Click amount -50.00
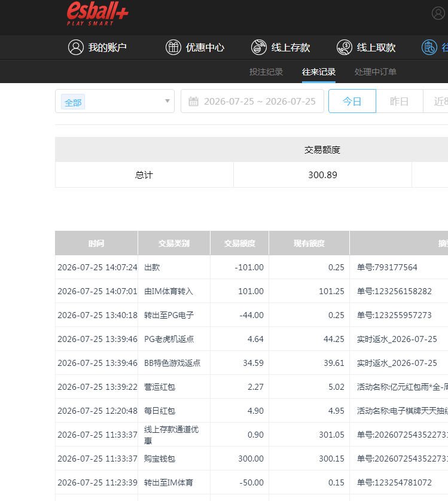The width and height of the screenshot is (448, 501). coord(251,482)
